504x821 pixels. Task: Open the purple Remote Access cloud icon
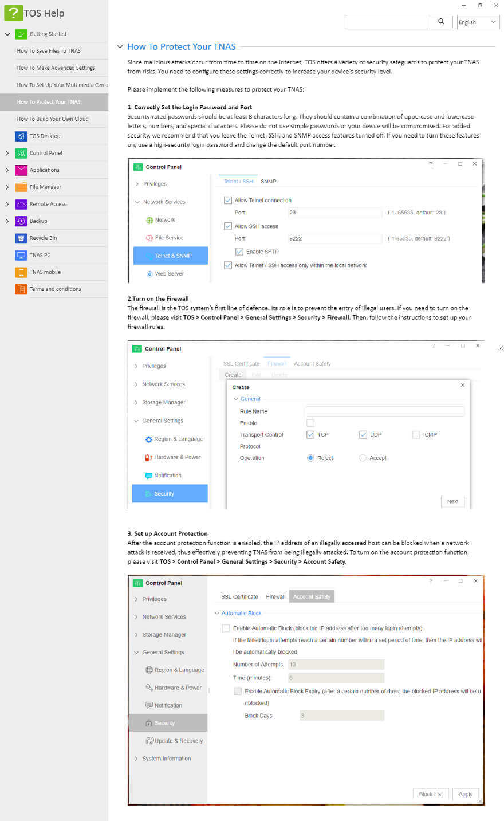(x=21, y=204)
